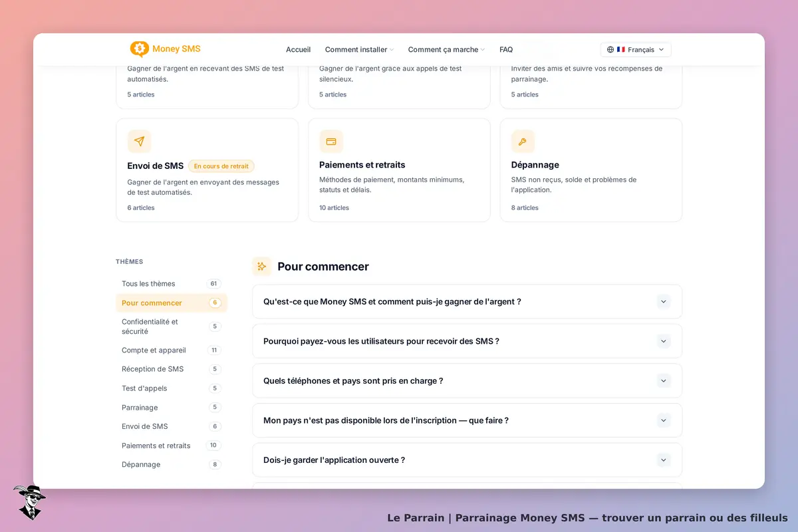This screenshot has width=798, height=532.
Task: Click the Pour commencer section heading
Action: [323, 267]
